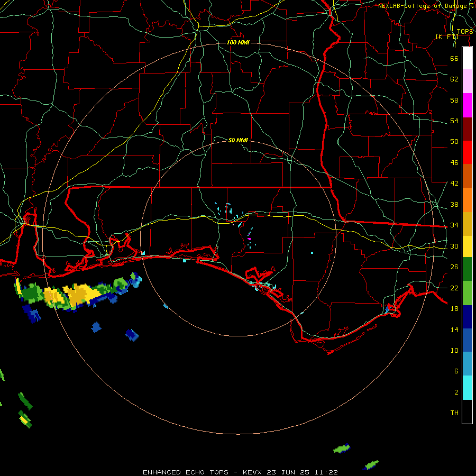This screenshot has width=476, height=476.
Task: Click legend value "26"
Action: 454,267
